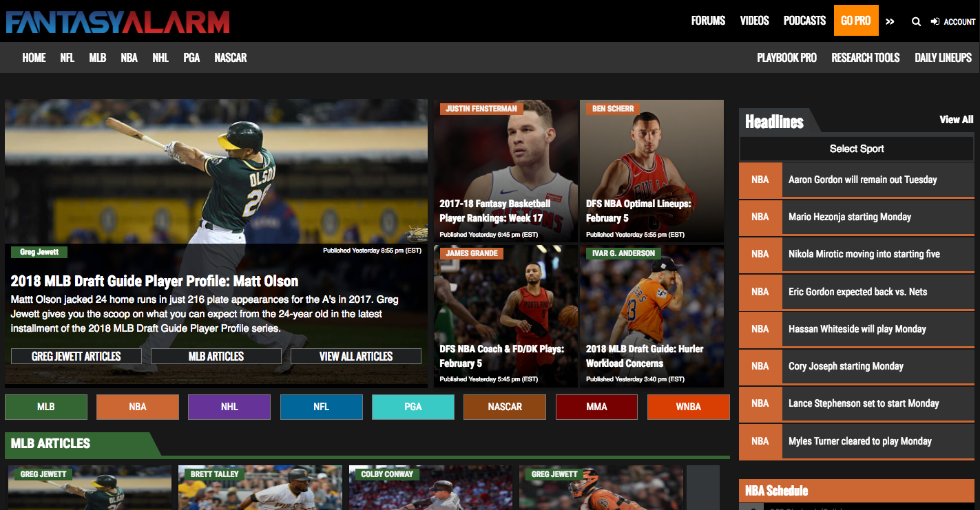The height and width of the screenshot is (510, 980).
Task: Open the Matt Olson Player Profile article
Action: pos(154,281)
